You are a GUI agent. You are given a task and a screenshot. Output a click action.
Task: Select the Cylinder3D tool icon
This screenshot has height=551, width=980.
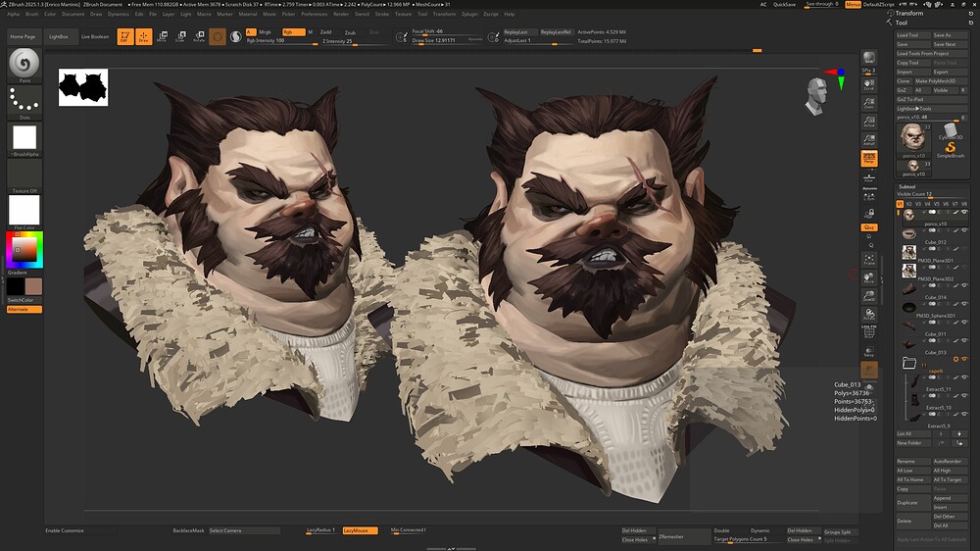[950, 131]
